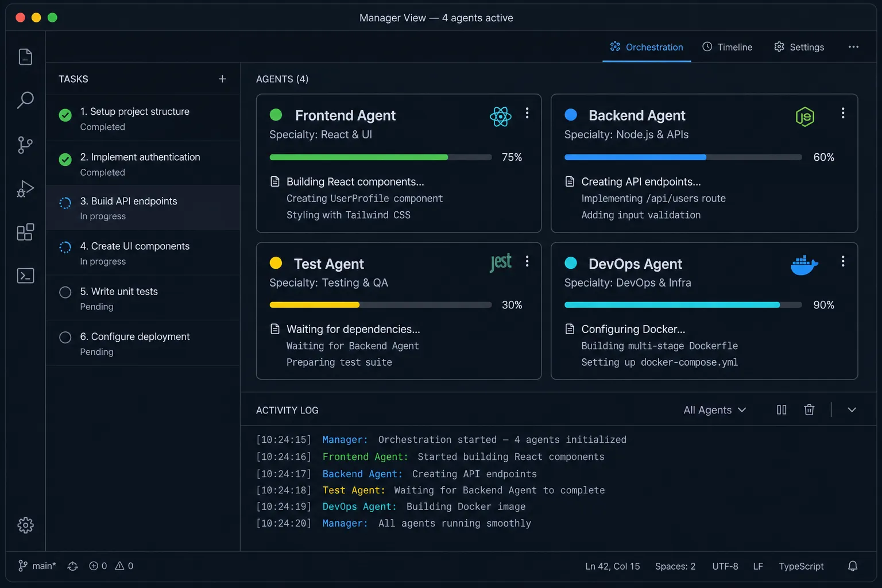
Task: Toggle the checkmark for Implement authentication
Action: click(65, 160)
